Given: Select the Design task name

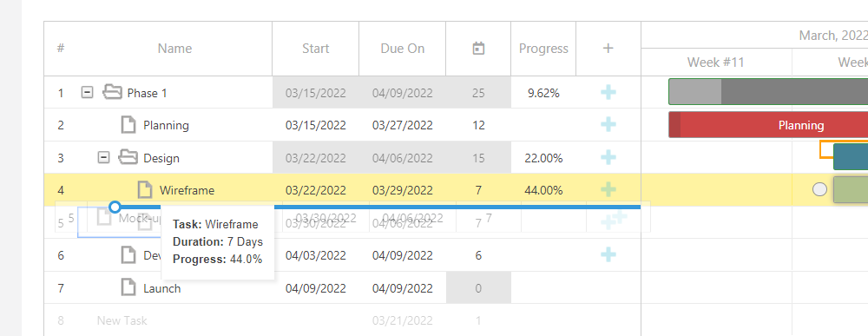Looking at the screenshot, I should (x=161, y=158).
